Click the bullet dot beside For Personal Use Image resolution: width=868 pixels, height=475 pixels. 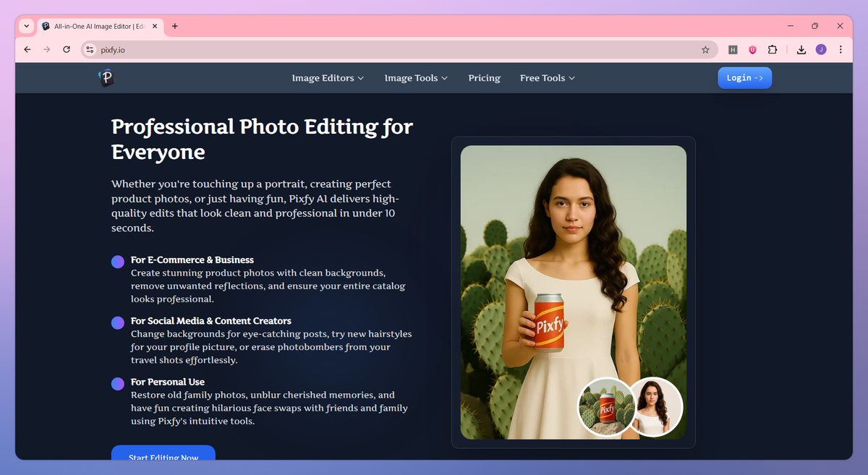coord(118,384)
